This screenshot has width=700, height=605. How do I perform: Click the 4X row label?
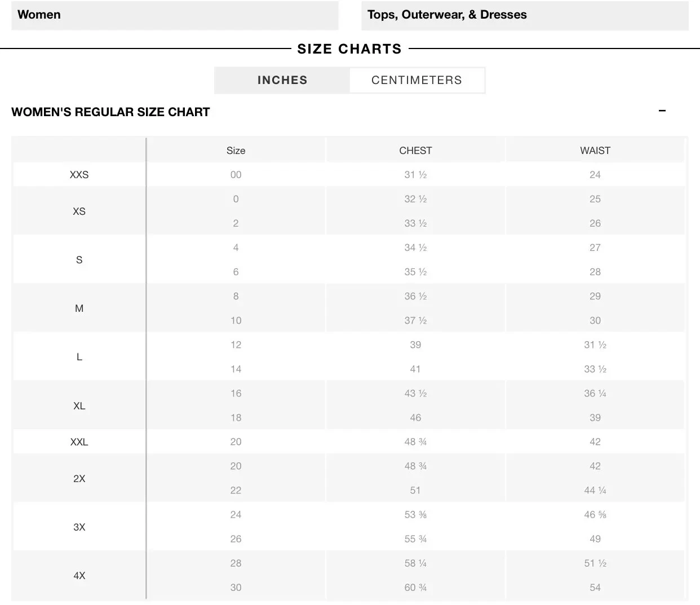tap(79, 576)
